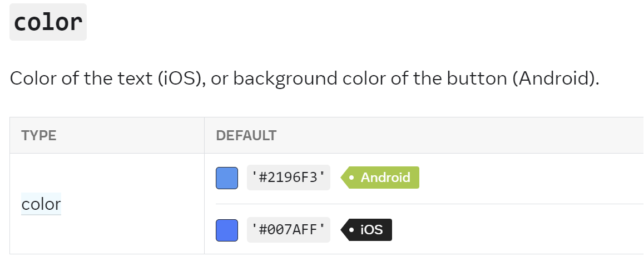Click the green Android platform badge
The image size is (644, 266).
[380, 178]
